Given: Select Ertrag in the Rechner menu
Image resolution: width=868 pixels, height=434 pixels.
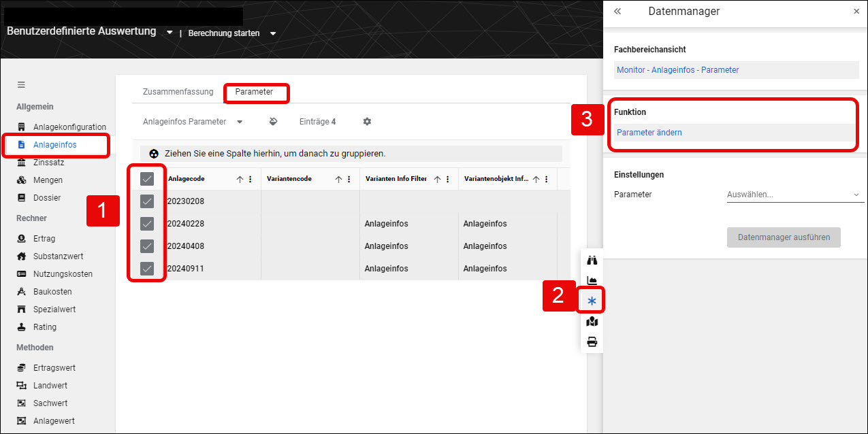Looking at the screenshot, I should [44, 239].
